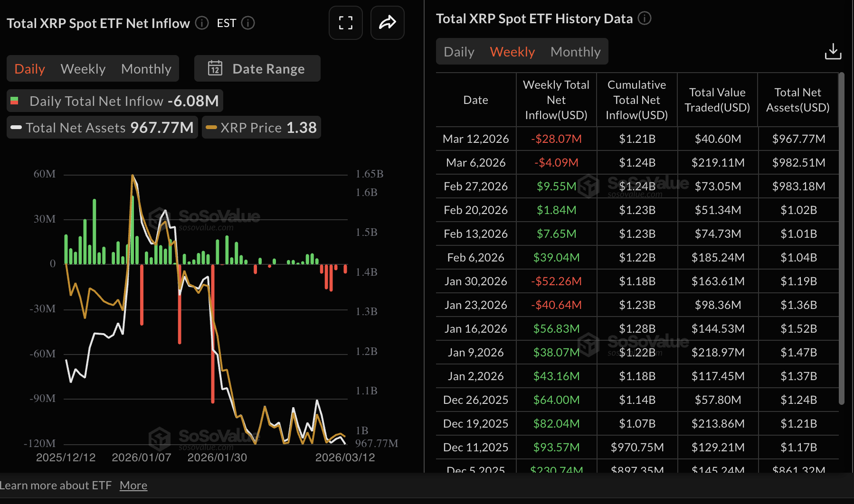Toggle Total Net Assets series visibility
This screenshot has width=854, height=504.
point(103,128)
